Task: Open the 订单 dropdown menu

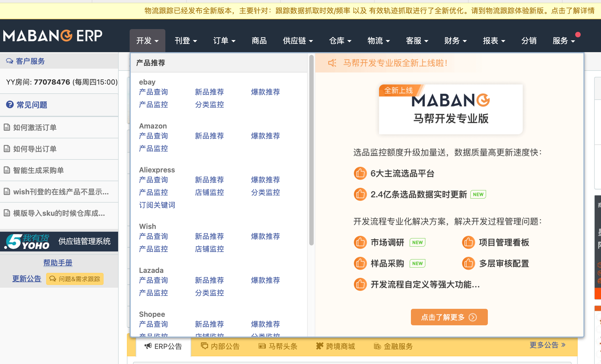Action: [224, 41]
